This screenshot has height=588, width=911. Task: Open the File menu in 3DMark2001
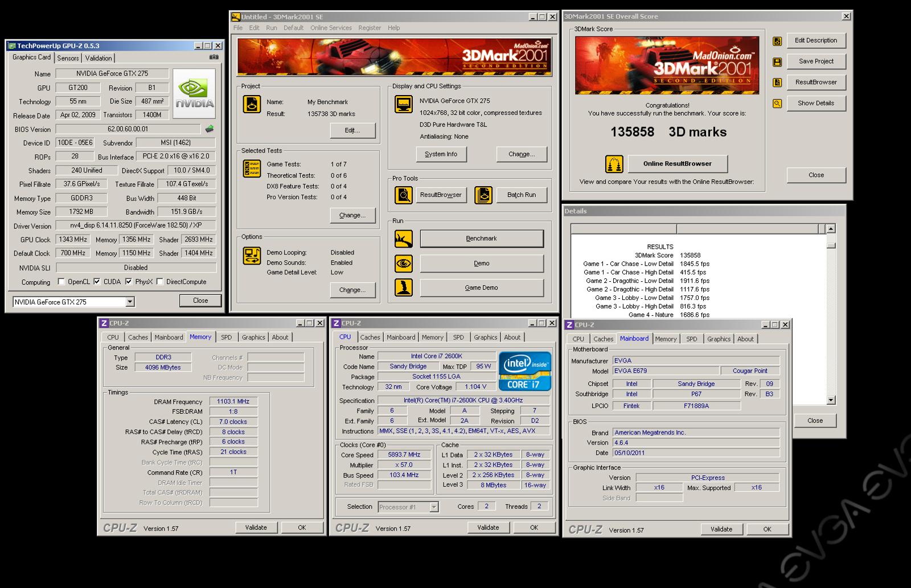coord(238,28)
